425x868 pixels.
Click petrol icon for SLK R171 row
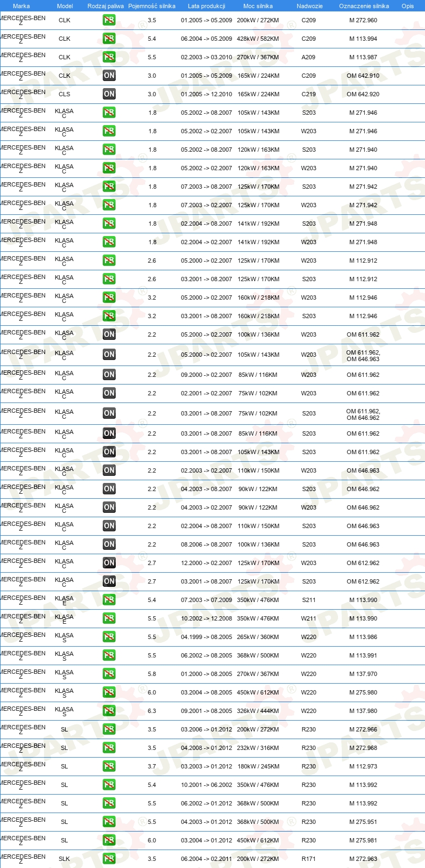point(109,859)
